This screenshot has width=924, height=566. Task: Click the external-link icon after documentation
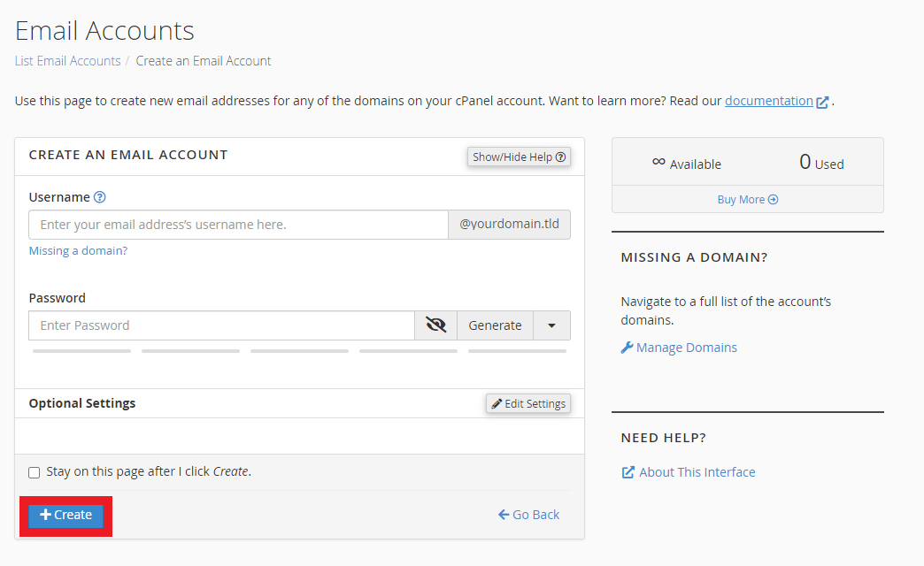(x=822, y=102)
